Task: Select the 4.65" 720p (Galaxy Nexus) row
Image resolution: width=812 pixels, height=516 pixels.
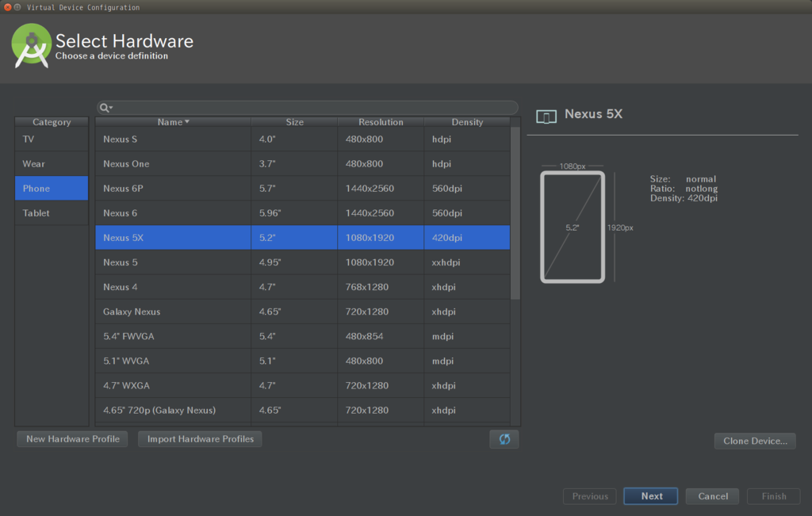Action: click(302, 410)
